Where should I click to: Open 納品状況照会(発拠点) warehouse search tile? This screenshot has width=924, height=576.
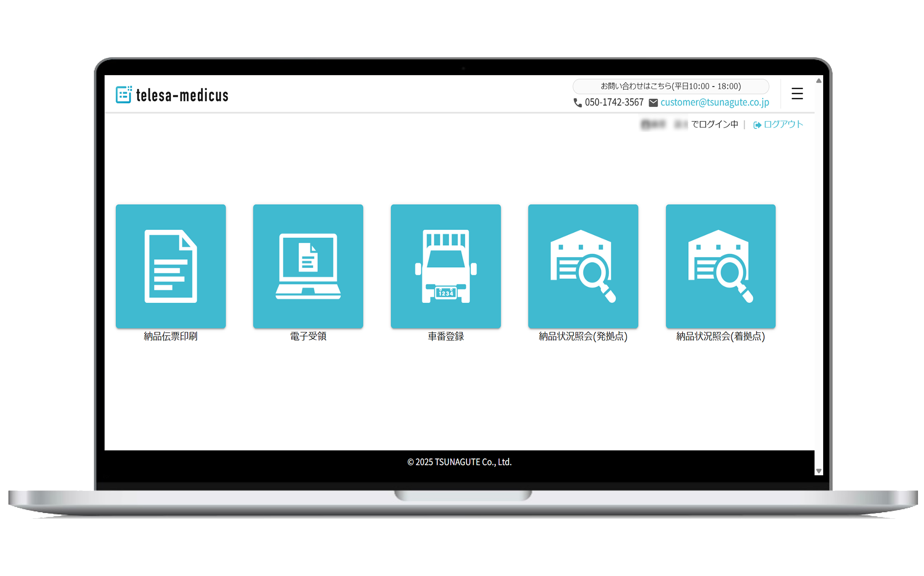(583, 266)
